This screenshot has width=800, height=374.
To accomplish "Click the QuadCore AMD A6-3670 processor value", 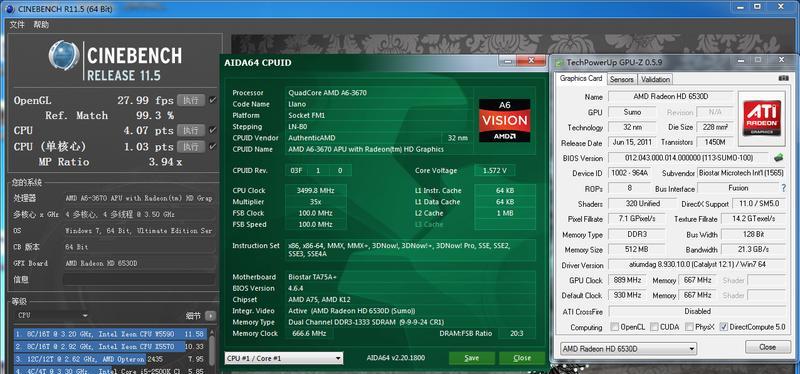I will [x=379, y=93].
